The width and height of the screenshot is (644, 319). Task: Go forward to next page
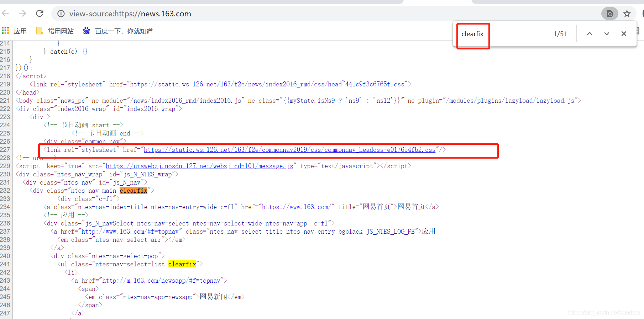[22, 14]
